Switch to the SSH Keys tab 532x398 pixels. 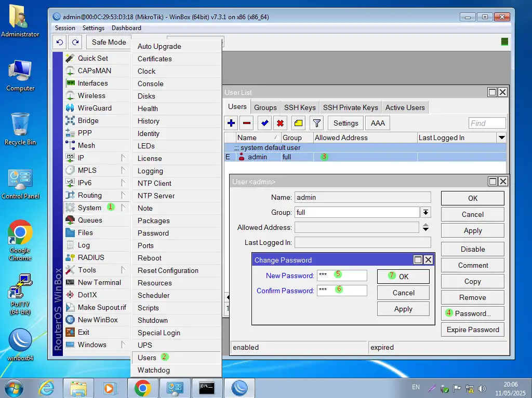[x=299, y=107]
